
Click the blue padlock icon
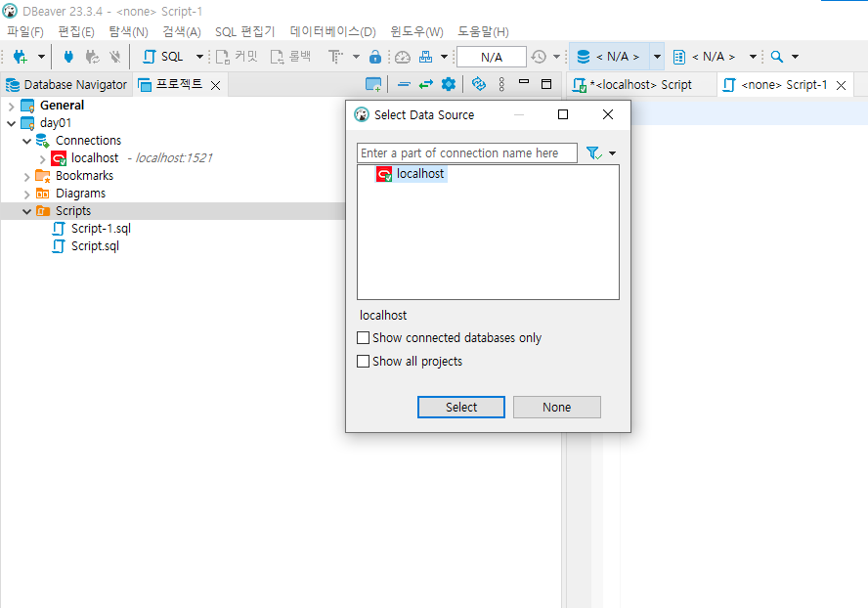click(375, 57)
